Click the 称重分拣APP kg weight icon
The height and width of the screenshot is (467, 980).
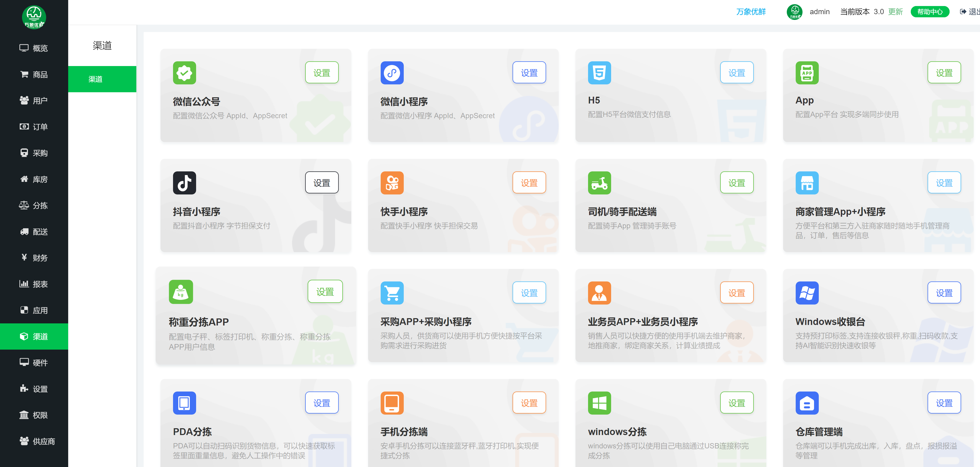coord(181,292)
